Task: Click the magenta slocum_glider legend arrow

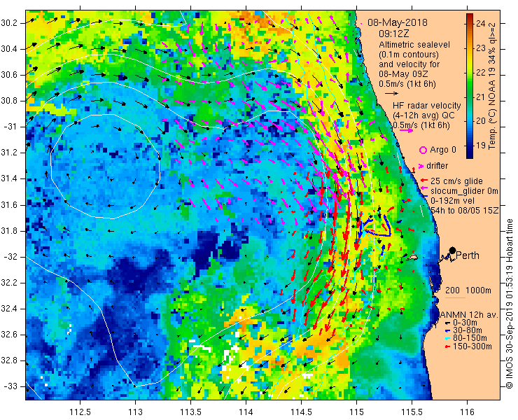Action: [x=423, y=189]
